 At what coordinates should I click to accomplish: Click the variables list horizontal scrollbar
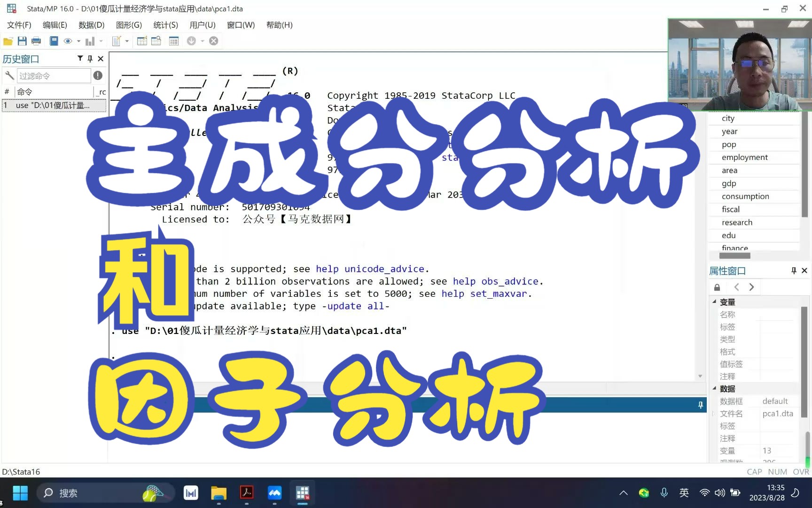[x=735, y=255]
